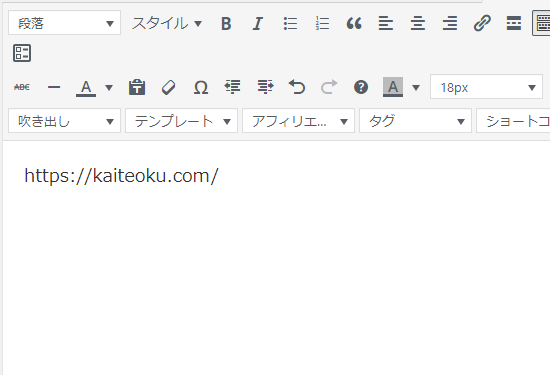Insert a horizontal line
550x375 pixels.
[54, 87]
